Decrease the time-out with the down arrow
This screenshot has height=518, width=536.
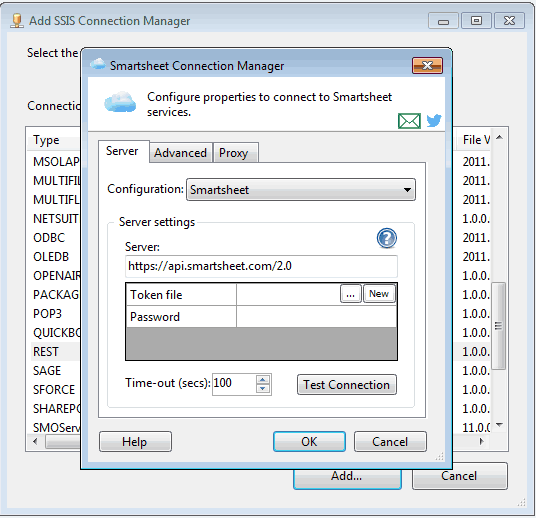(263, 389)
